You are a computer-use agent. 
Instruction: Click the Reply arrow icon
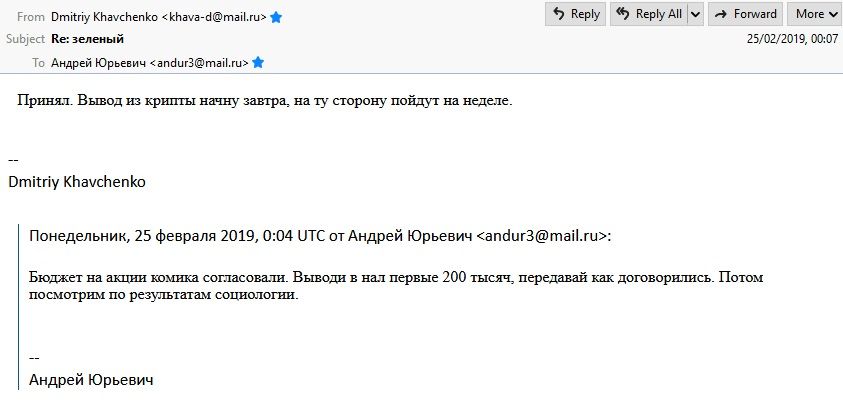click(x=559, y=14)
